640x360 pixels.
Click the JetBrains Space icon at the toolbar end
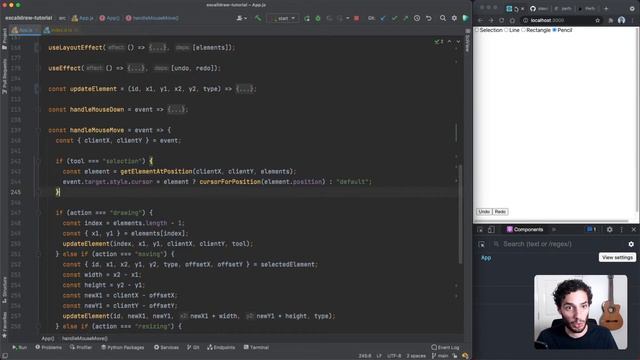466,18
